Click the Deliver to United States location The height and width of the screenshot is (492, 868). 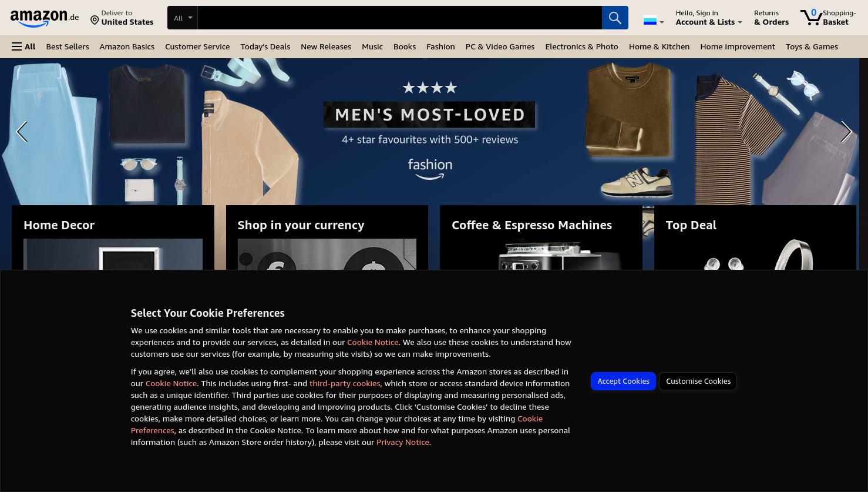122,18
